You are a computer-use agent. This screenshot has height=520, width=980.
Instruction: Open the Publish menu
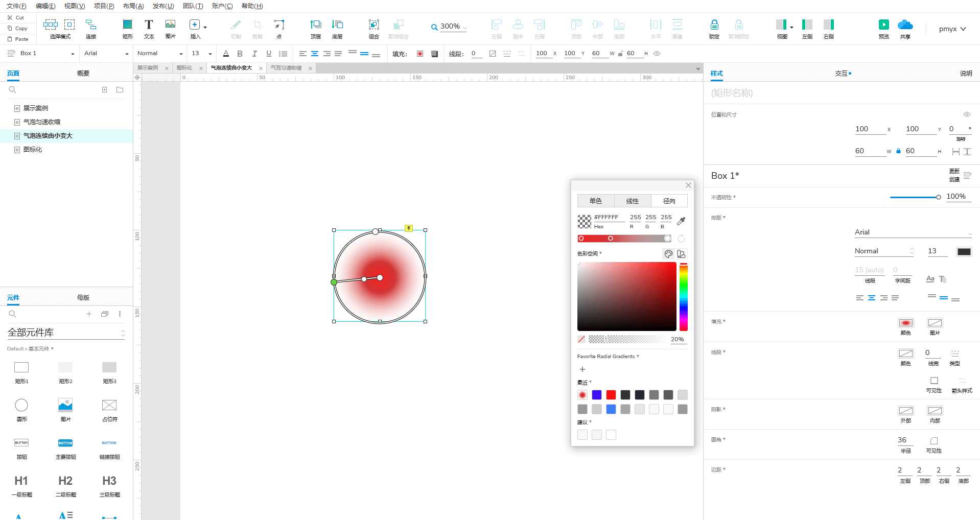coord(163,6)
